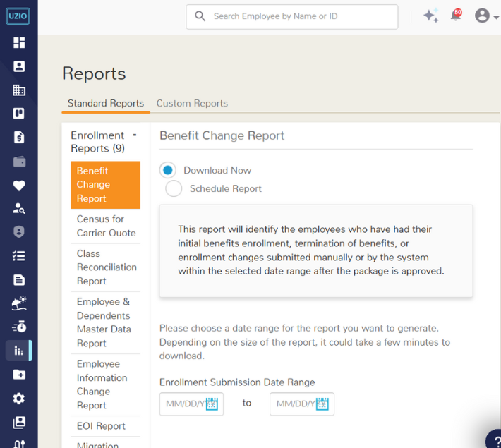The height and width of the screenshot is (448, 501).
Task: Click the Reports page title
Action: [x=94, y=73]
